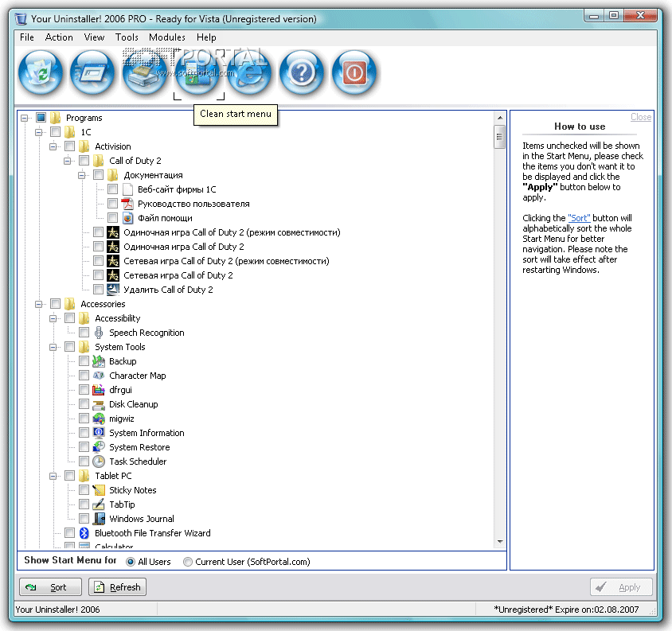
Task: Click the Sticky Notes icon
Action: pos(99,490)
